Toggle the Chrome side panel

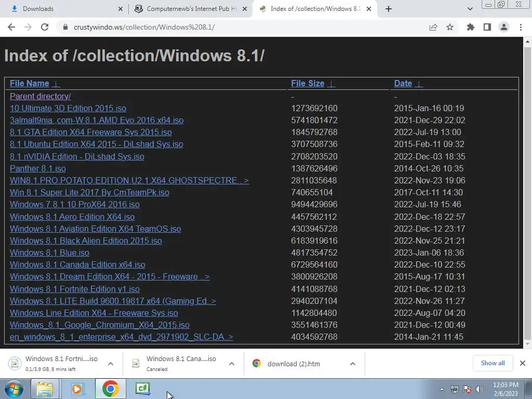pos(487,27)
